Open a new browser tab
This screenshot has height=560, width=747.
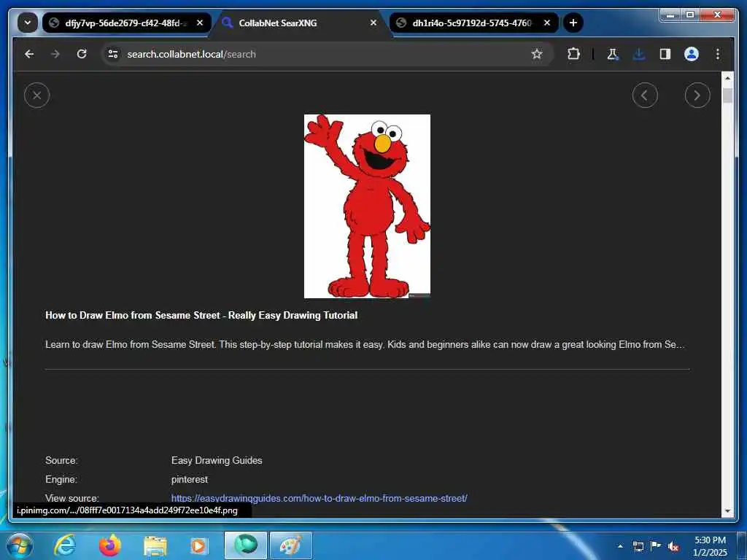point(573,23)
